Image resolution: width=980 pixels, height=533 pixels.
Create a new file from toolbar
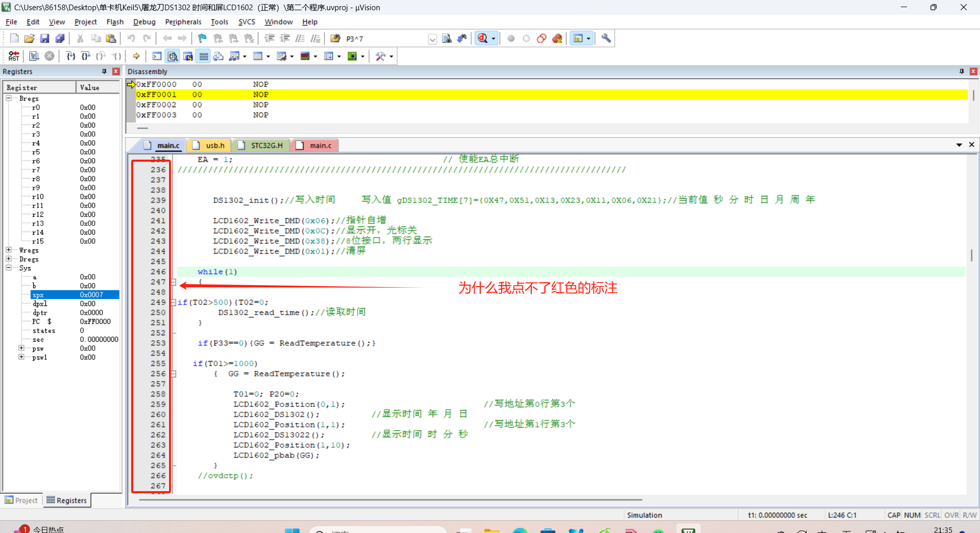[x=14, y=38]
